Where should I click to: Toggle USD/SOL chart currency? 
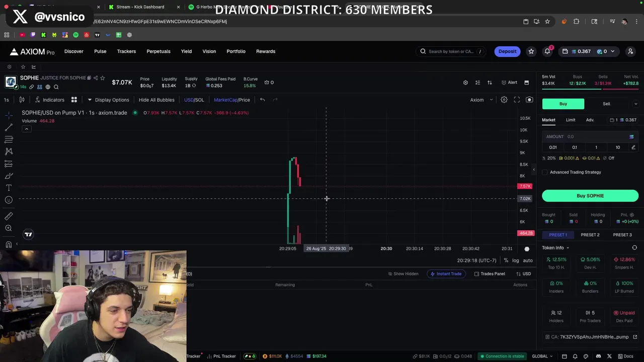point(194,100)
